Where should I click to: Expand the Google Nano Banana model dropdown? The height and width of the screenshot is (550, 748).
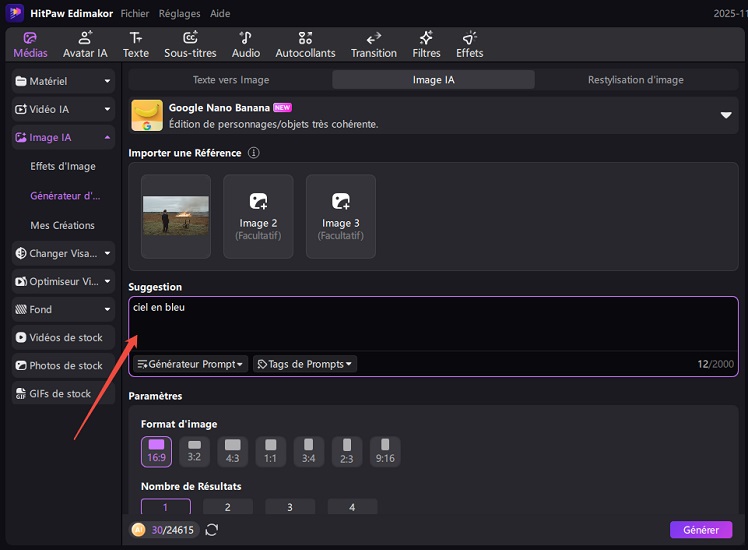pyautogui.click(x=726, y=115)
